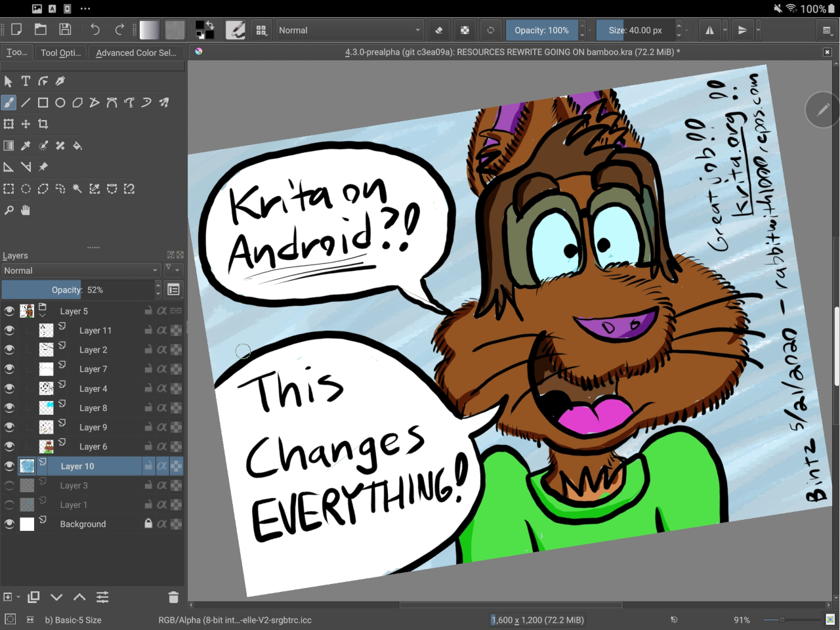Move layer up in the stack

[79, 597]
